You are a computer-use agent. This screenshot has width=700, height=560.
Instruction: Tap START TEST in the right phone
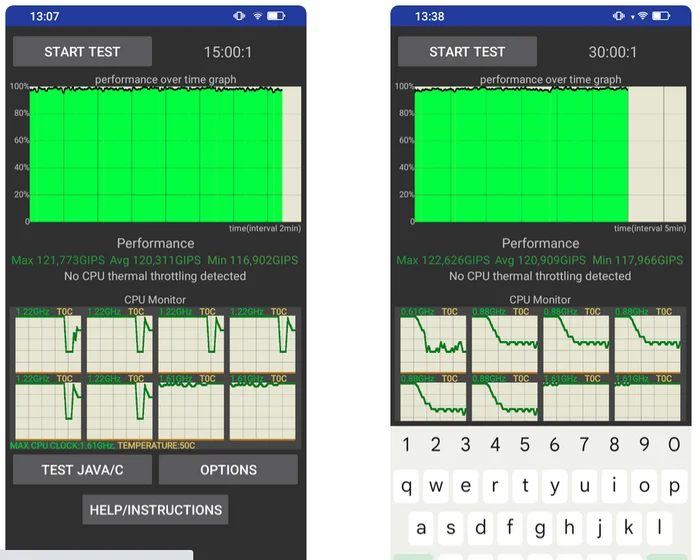467,52
